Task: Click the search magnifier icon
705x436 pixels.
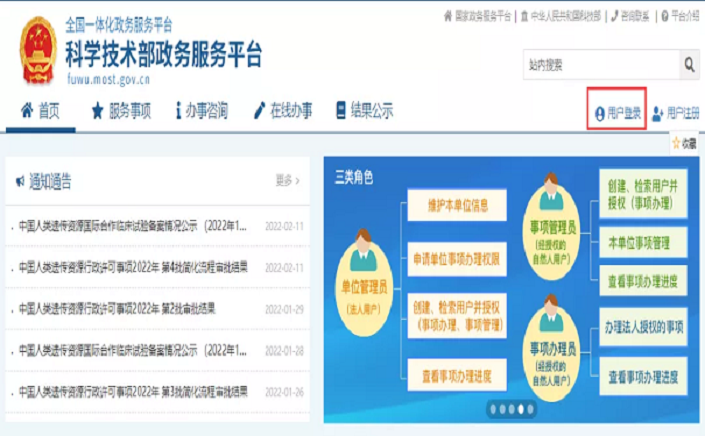Action: pos(690,65)
